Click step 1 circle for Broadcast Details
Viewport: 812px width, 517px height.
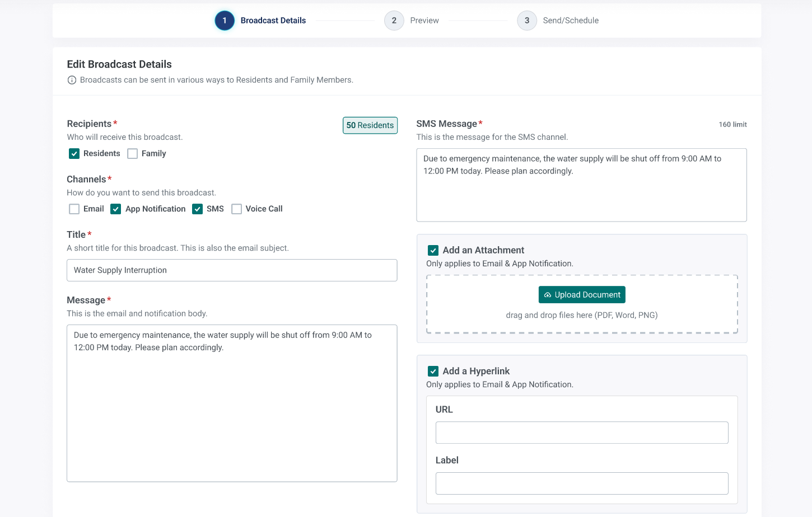click(x=225, y=21)
